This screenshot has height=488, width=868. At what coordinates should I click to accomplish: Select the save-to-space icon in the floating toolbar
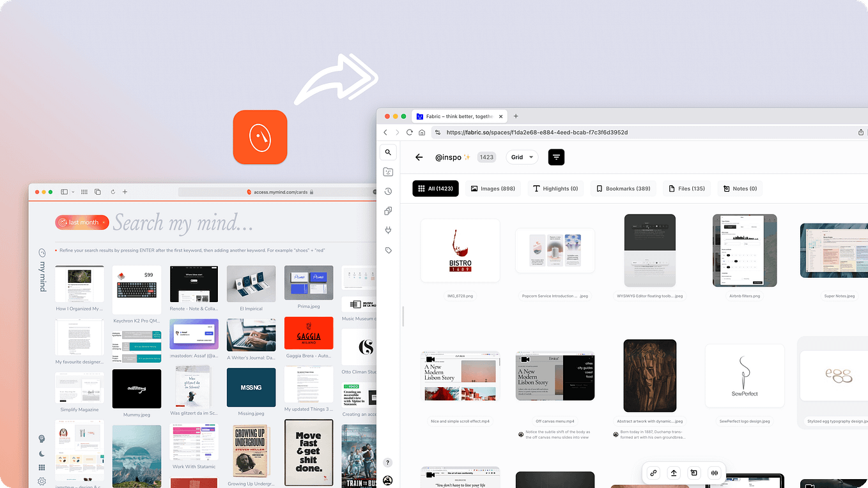[x=694, y=473]
